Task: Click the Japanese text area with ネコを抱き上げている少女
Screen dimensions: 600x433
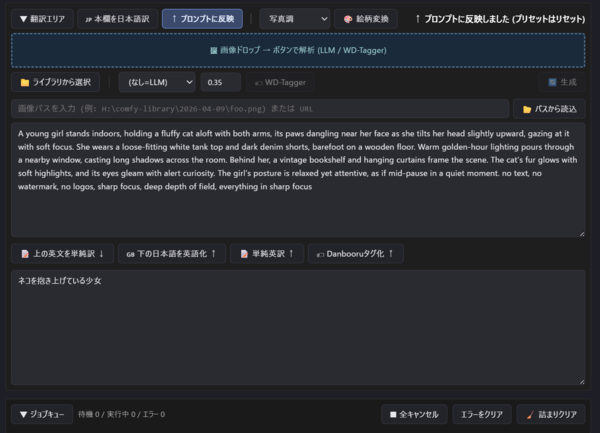Action: [298, 327]
